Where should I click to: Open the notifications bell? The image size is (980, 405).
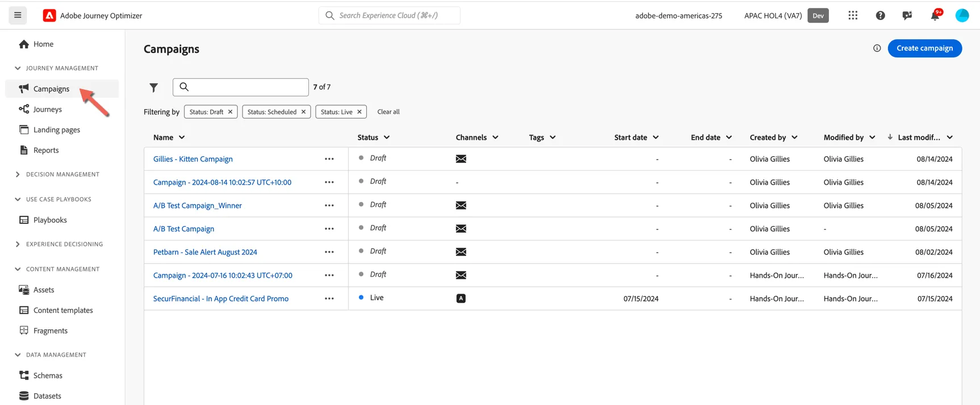(935, 15)
